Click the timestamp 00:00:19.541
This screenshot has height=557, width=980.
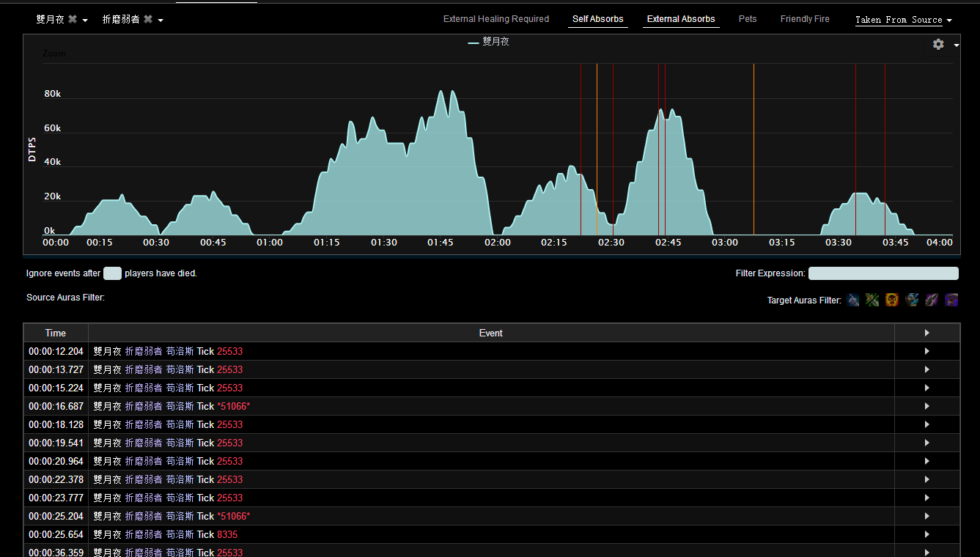(56, 443)
